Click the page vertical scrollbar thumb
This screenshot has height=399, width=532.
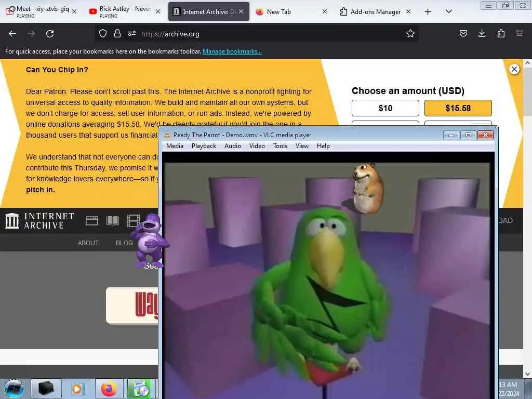pos(527,91)
